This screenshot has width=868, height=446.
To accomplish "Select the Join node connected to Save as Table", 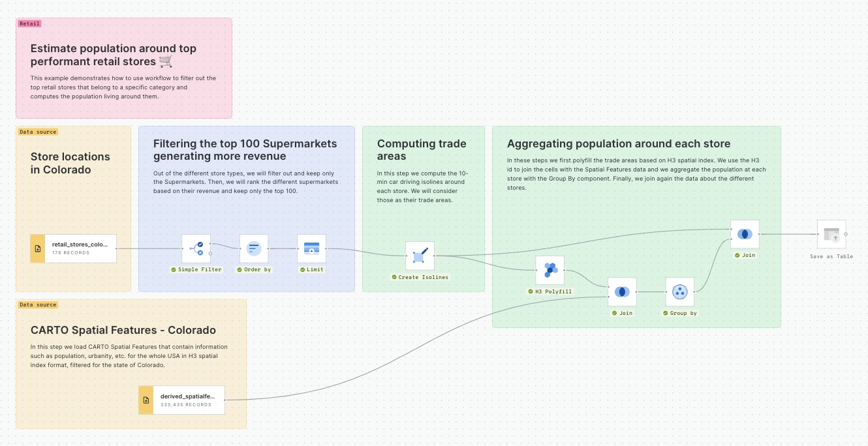I will (x=745, y=234).
